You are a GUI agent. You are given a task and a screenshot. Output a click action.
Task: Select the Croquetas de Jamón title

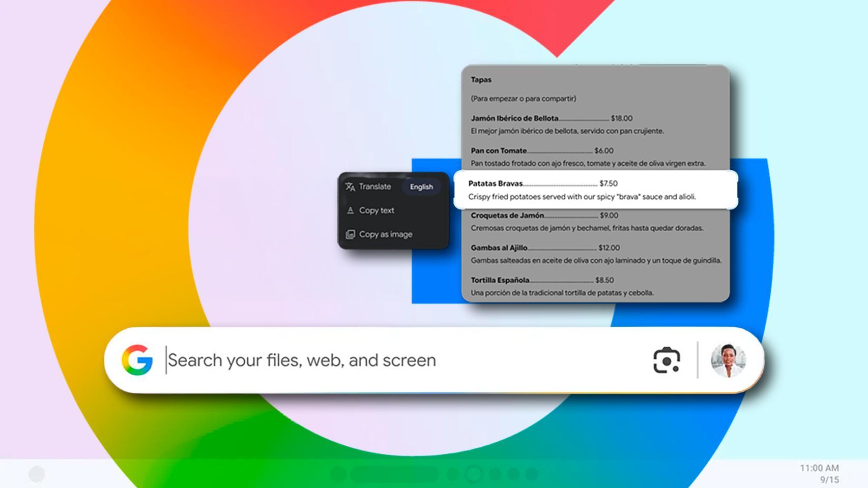(507, 216)
